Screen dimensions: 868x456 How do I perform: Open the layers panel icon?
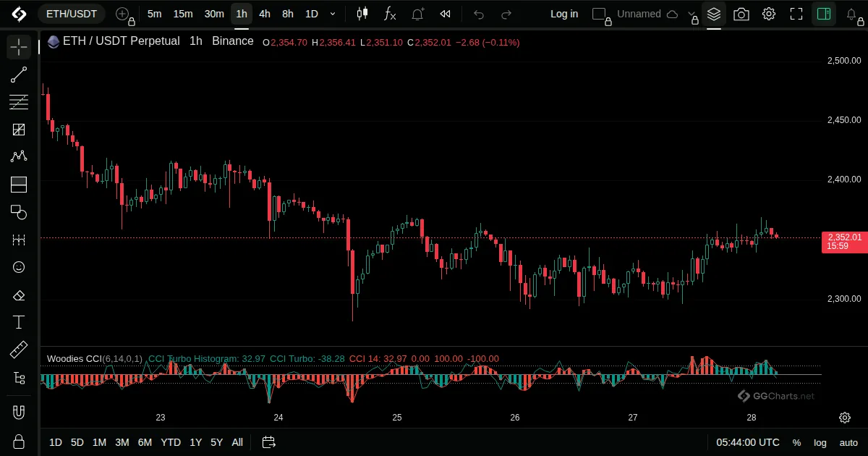pyautogui.click(x=714, y=14)
